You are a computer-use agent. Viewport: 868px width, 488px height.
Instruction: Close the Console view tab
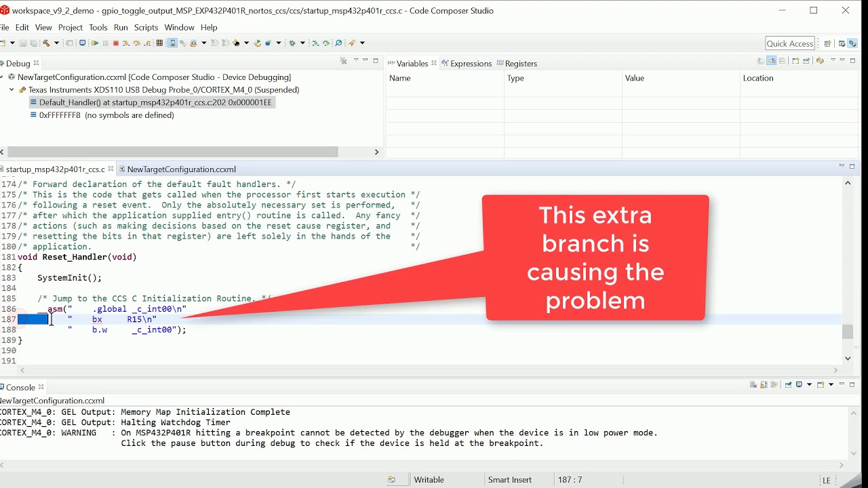41,387
